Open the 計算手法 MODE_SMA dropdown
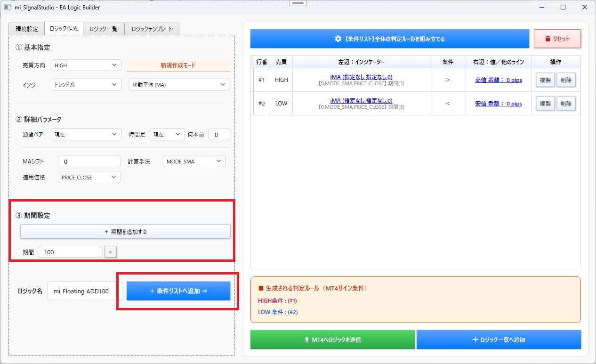The width and height of the screenshot is (596, 364). coord(194,162)
